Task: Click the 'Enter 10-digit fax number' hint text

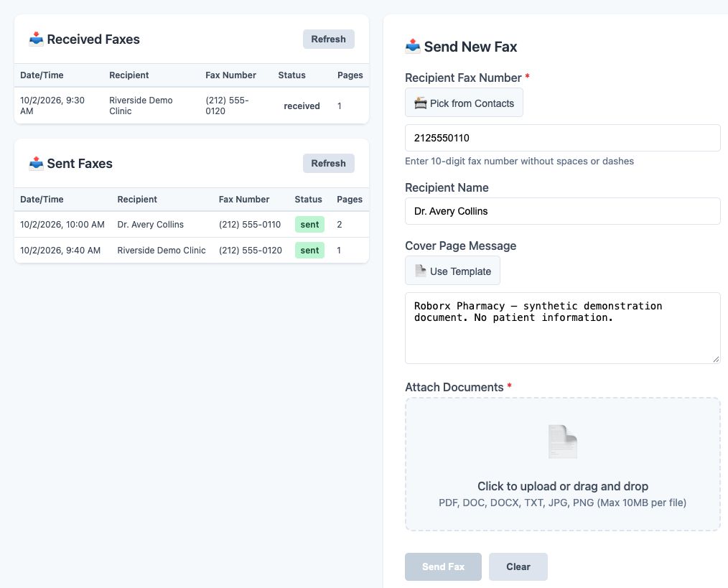Action: pyautogui.click(x=519, y=161)
